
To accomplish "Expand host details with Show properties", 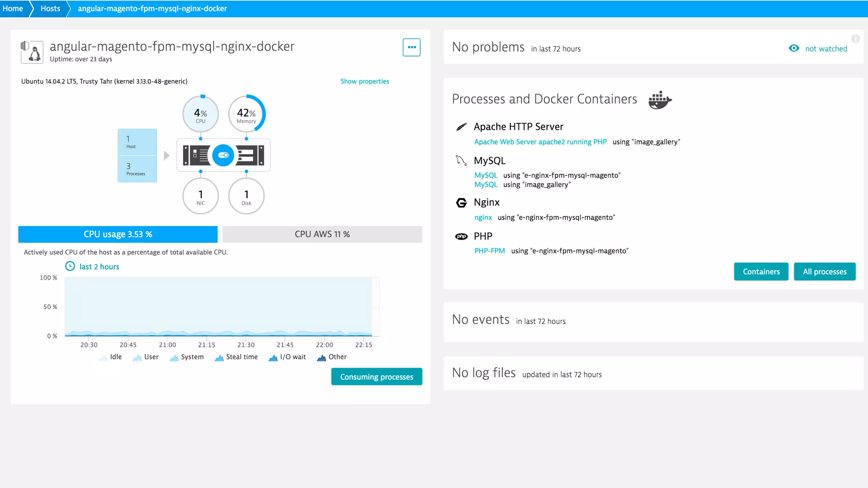I will click(x=364, y=81).
